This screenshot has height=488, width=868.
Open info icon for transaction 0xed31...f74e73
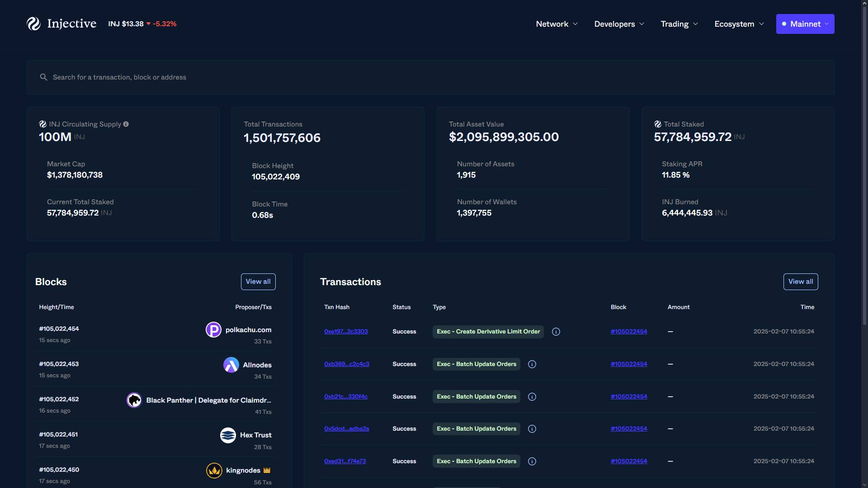click(x=532, y=461)
